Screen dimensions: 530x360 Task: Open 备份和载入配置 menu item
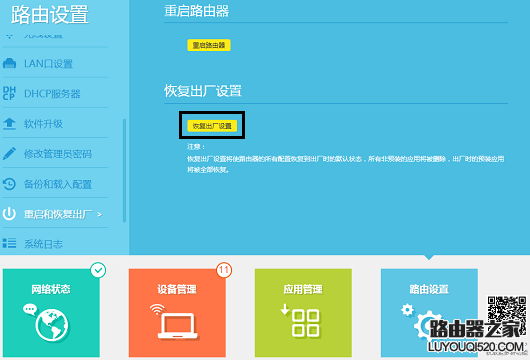[x=58, y=184]
